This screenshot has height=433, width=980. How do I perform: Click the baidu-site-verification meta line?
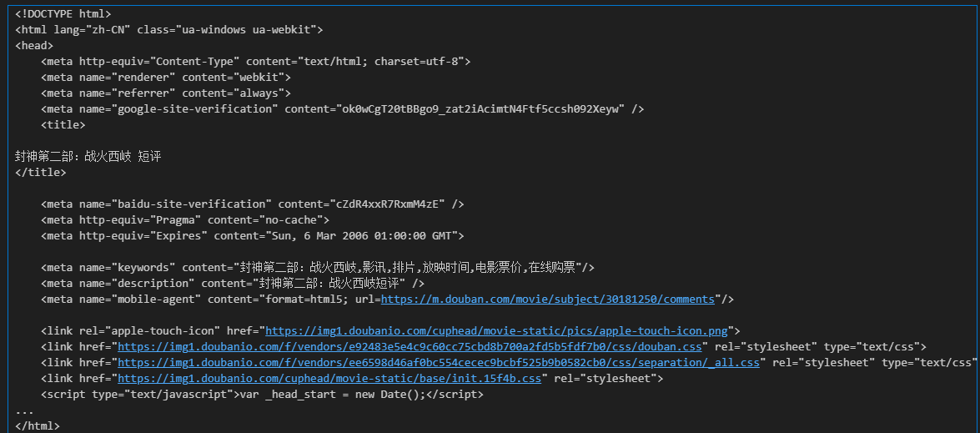[x=253, y=204]
